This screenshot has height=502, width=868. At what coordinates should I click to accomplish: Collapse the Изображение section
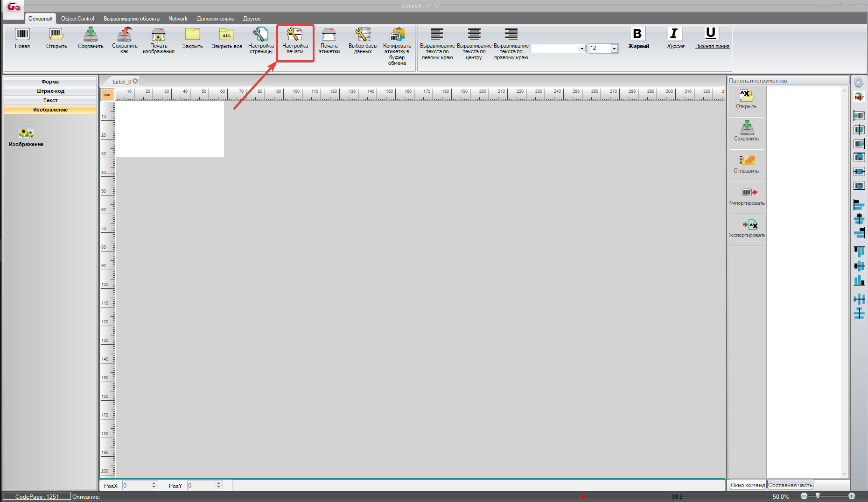[50, 110]
